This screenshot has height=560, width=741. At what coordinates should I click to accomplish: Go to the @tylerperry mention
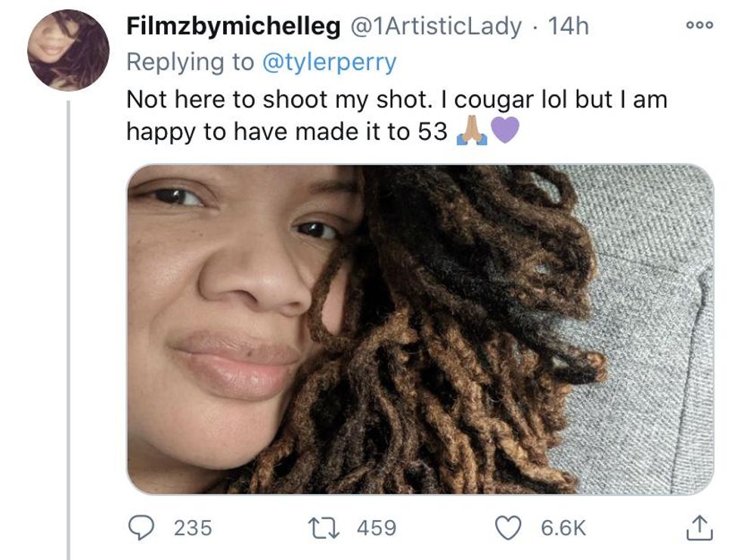point(329,62)
